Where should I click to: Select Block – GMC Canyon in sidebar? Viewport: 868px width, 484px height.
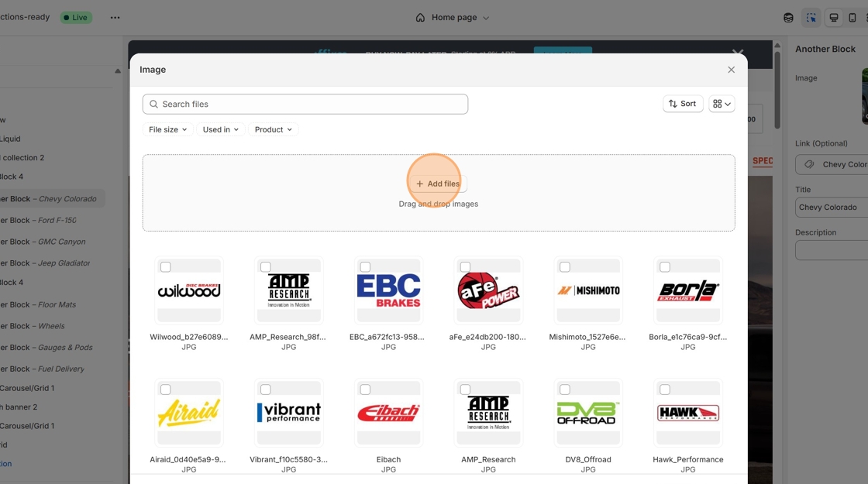(x=43, y=242)
